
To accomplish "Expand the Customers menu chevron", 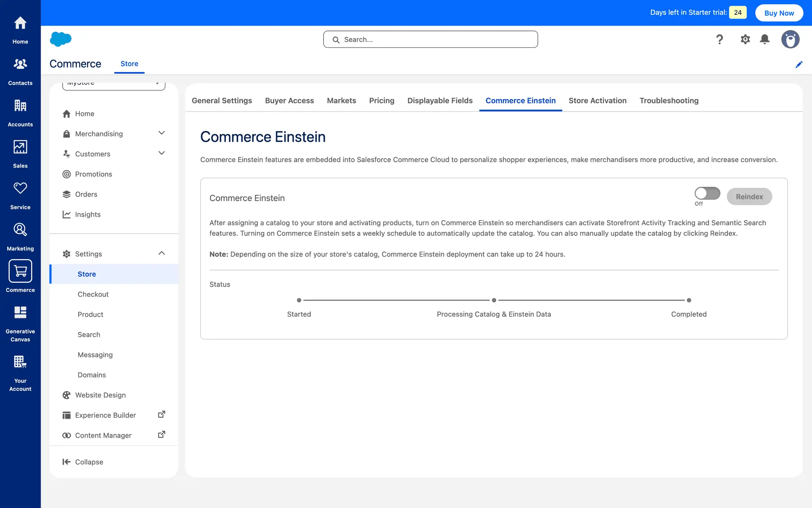I will click(162, 153).
